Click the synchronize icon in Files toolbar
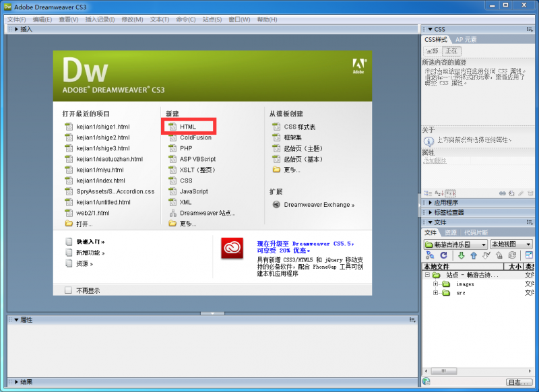 512,255
